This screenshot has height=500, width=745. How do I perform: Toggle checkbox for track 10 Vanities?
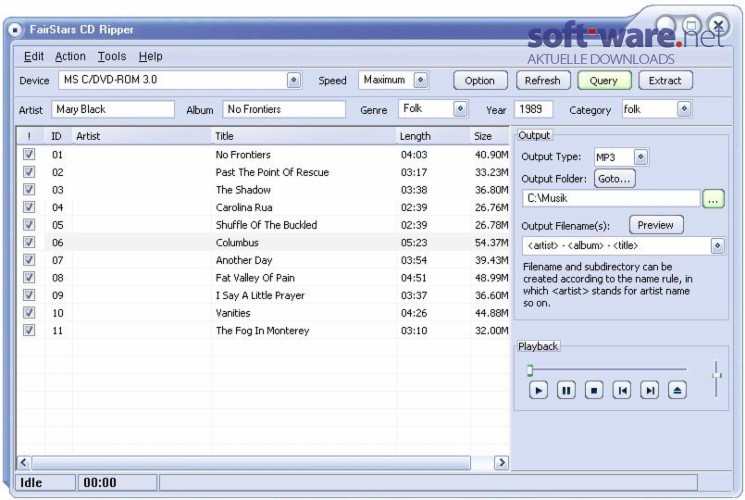click(29, 312)
